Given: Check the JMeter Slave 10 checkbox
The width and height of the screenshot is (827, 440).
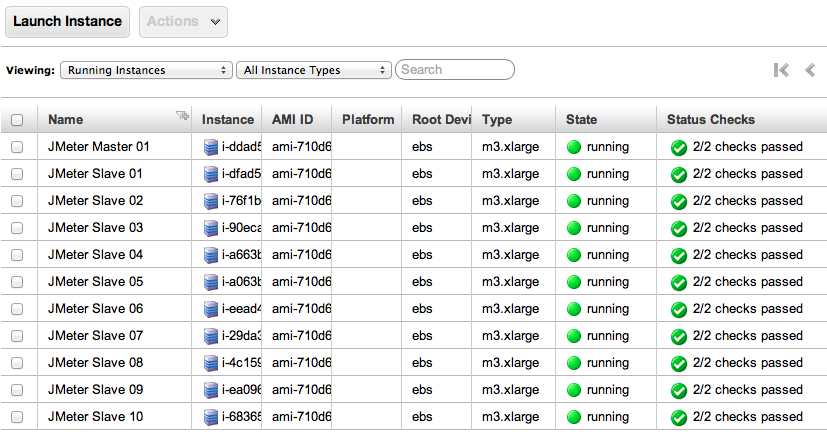Looking at the screenshot, I should click(17, 416).
